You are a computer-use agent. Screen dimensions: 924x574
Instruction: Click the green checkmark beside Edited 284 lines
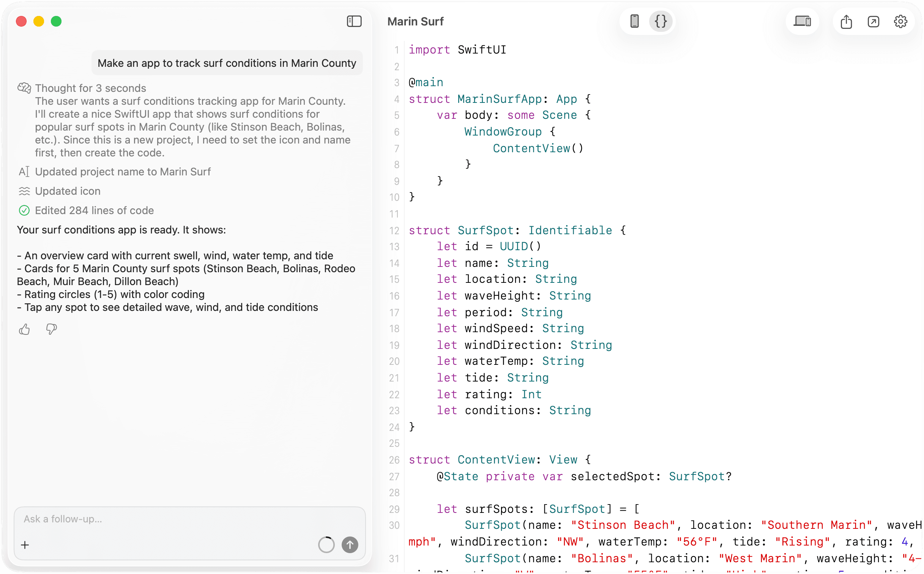pos(24,210)
